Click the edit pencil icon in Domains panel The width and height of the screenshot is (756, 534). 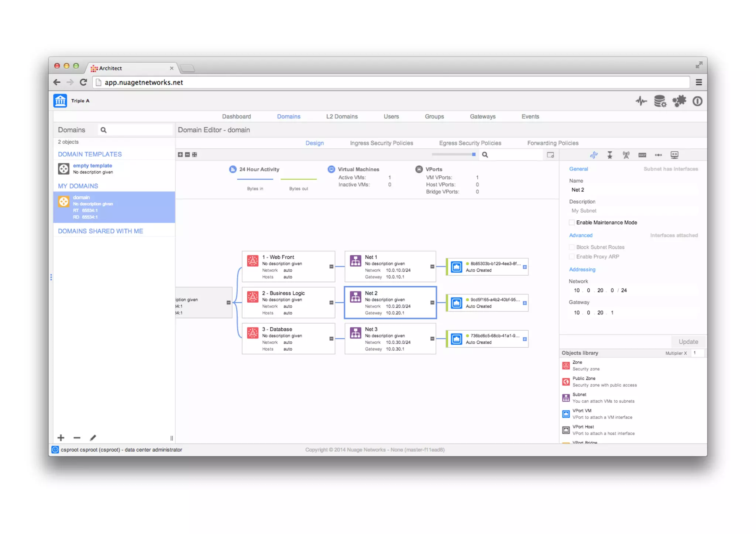tap(93, 438)
